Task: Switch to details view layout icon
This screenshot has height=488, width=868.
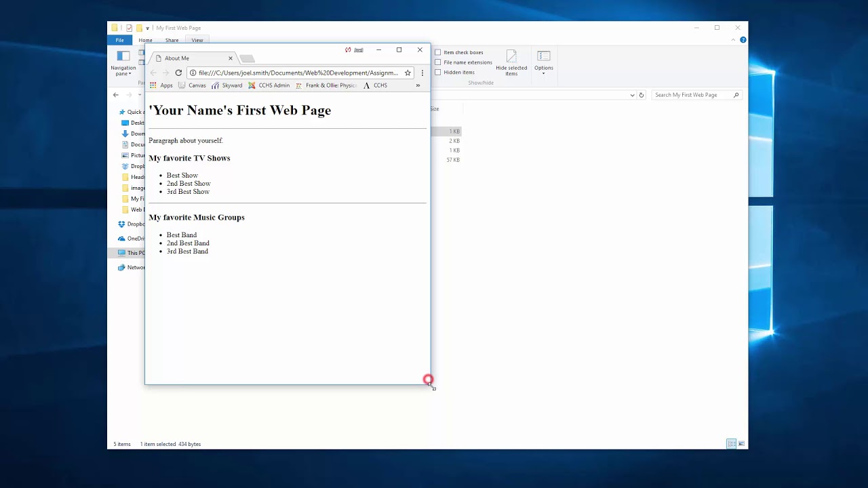Action: [x=731, y=444]
